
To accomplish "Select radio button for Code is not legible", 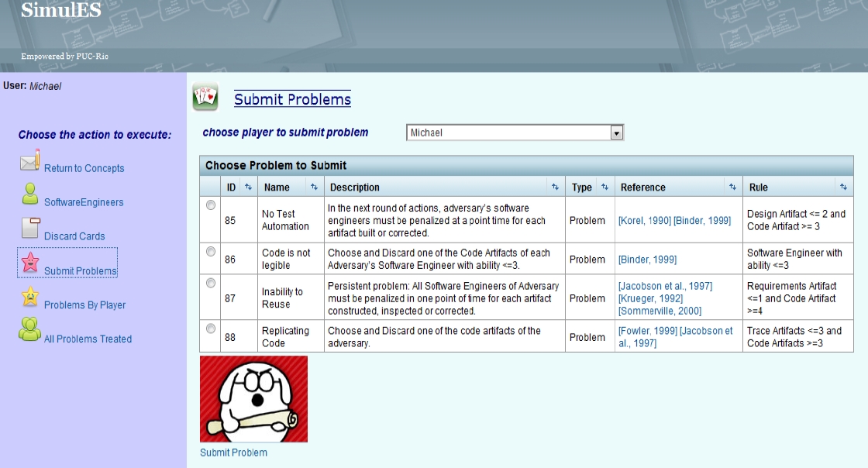I will [210, 251].
